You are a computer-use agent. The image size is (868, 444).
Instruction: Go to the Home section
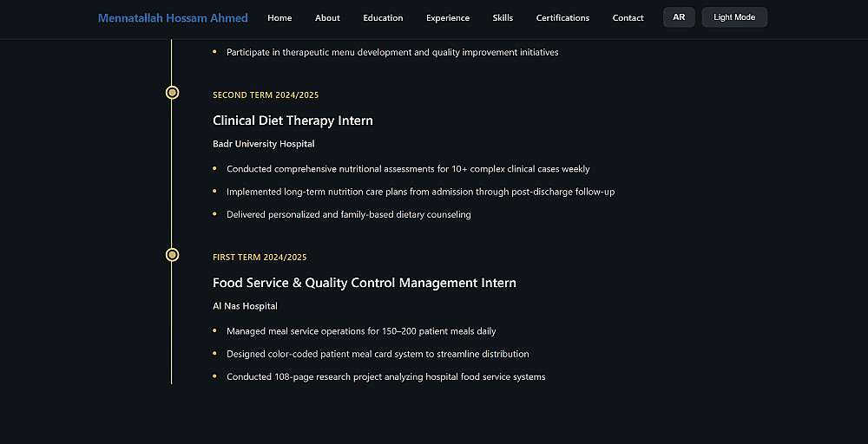(x=279, y=18)
